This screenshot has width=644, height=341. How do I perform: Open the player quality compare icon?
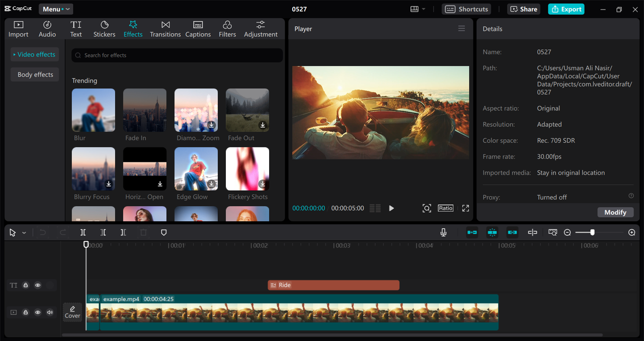tap(375, 208)
